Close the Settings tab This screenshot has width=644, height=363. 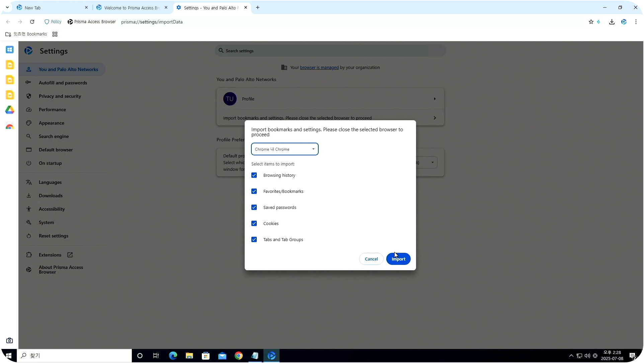[x=246, y=7]
